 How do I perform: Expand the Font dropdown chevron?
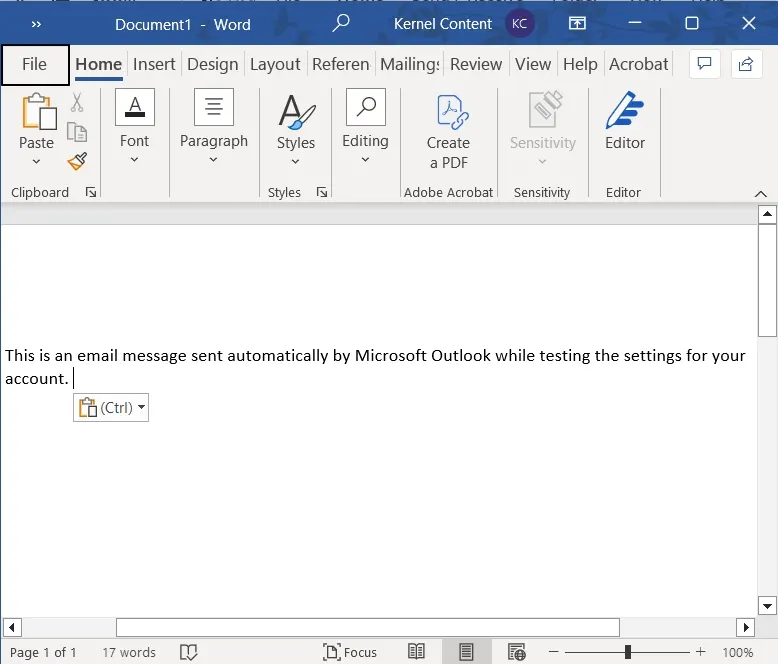[x=134, y=160]
